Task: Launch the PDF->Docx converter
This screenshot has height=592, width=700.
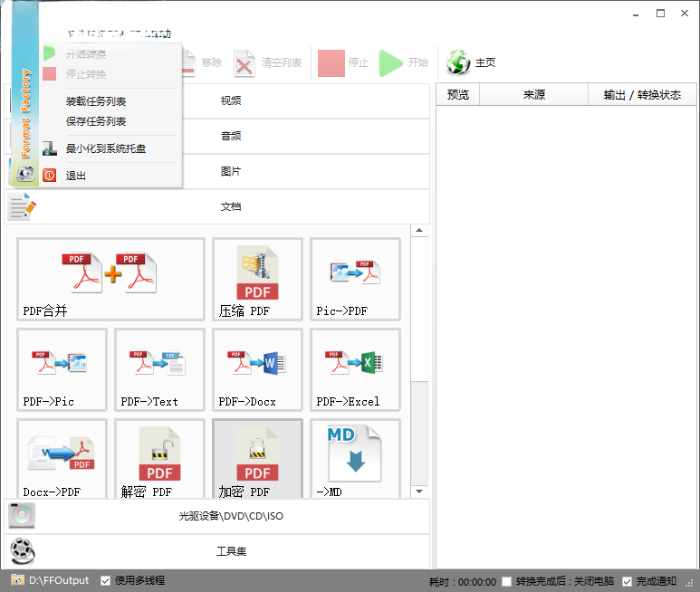Action: [x=257, y=370]
